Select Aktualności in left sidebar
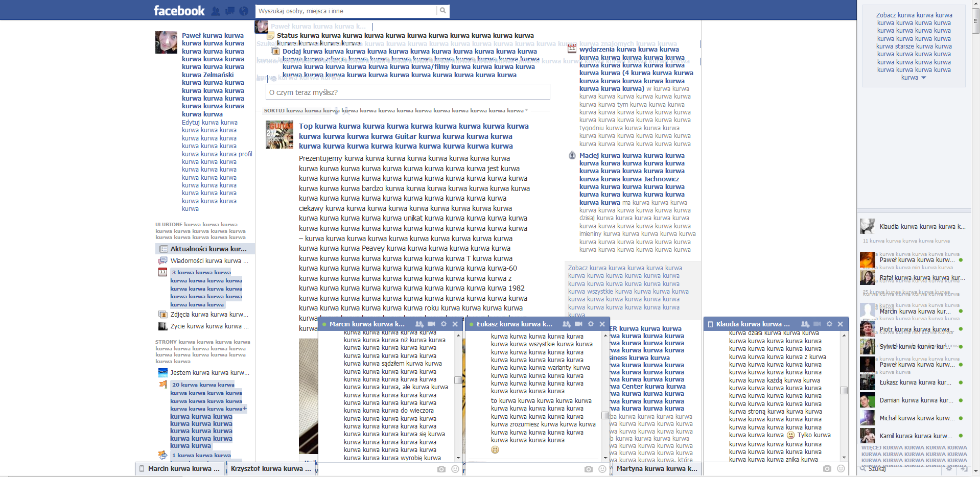 coord(208,249)
